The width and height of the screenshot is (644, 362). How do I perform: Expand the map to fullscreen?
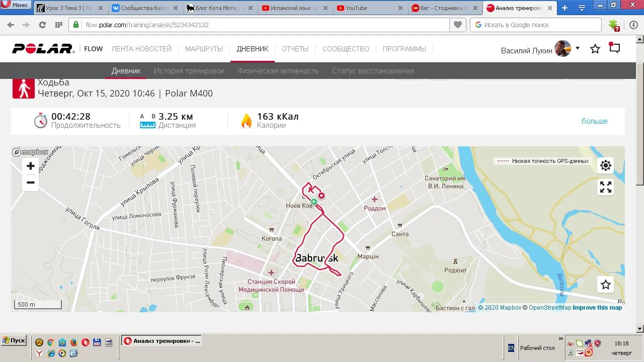click(x=606, y=187)
